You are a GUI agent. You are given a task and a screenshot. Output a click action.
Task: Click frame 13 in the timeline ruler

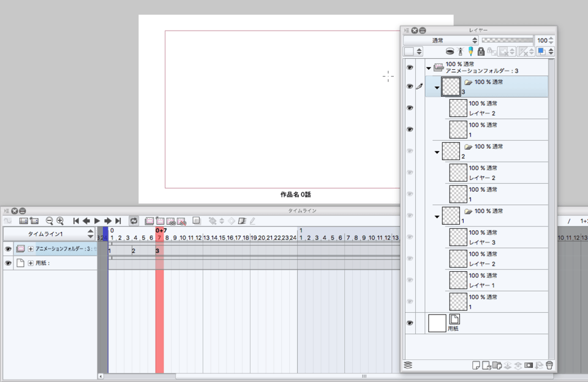click(206, 238)
